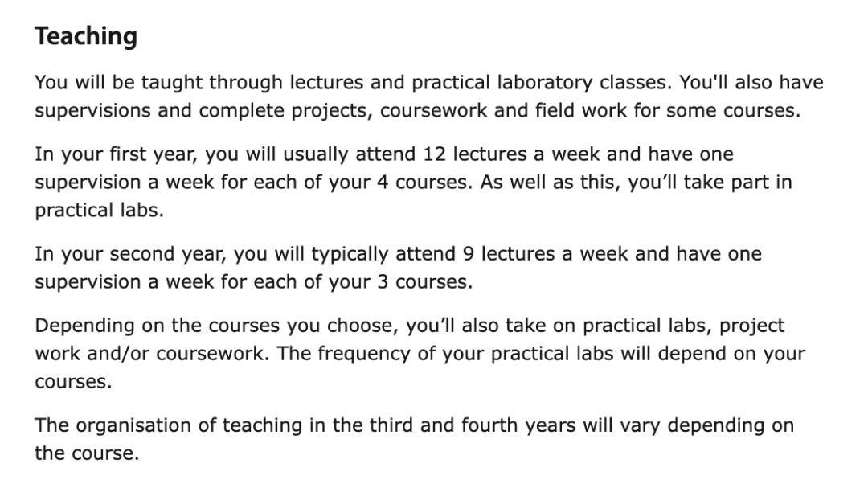
Task: Click the paragraph starting "In your first year"
Action: click(x=414, y=183)
